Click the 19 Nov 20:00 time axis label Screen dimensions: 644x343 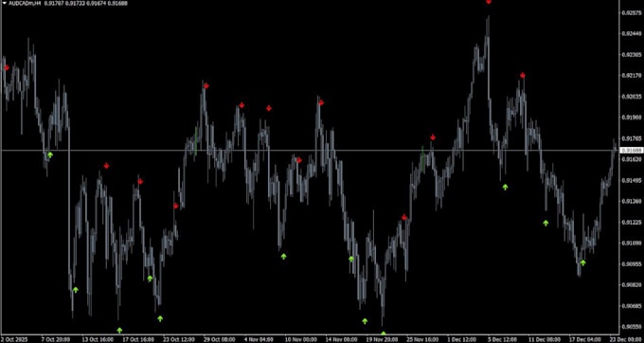[x=381, y=340]
